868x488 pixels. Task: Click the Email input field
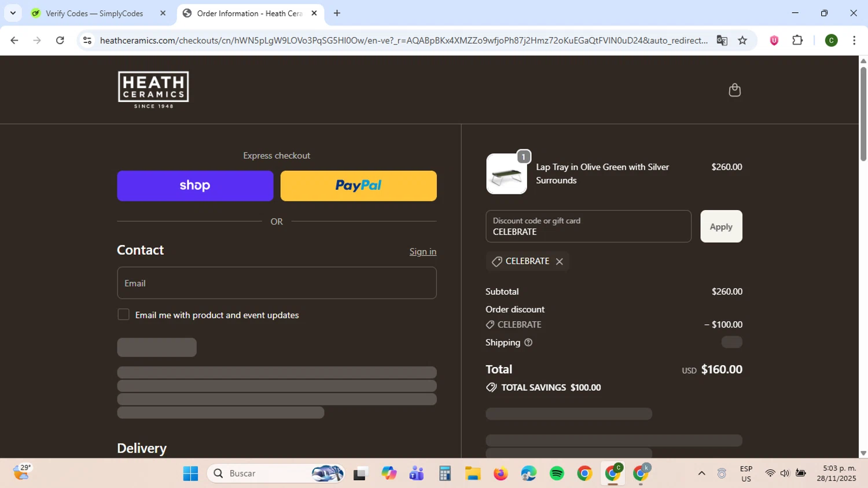pyautogui.click(x=277, y=283)
